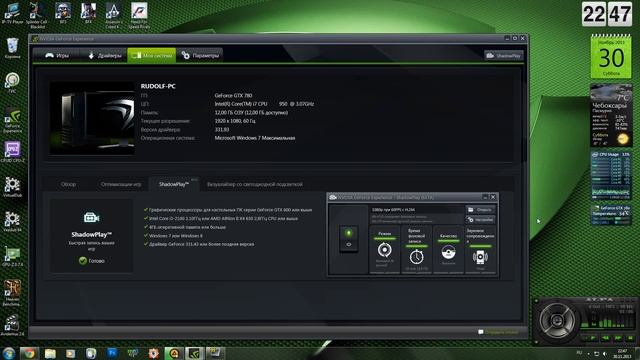Click the Microsoft Windows 7 Максимальная text
This screenshot has width=640, height=360.
pyautogui.click(x=255, y=138)
